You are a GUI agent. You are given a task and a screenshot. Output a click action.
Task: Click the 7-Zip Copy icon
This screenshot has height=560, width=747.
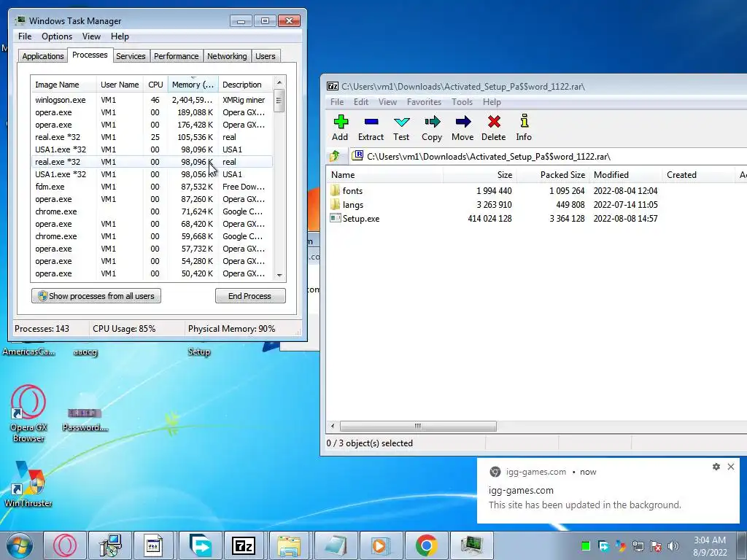coord(432,122)
